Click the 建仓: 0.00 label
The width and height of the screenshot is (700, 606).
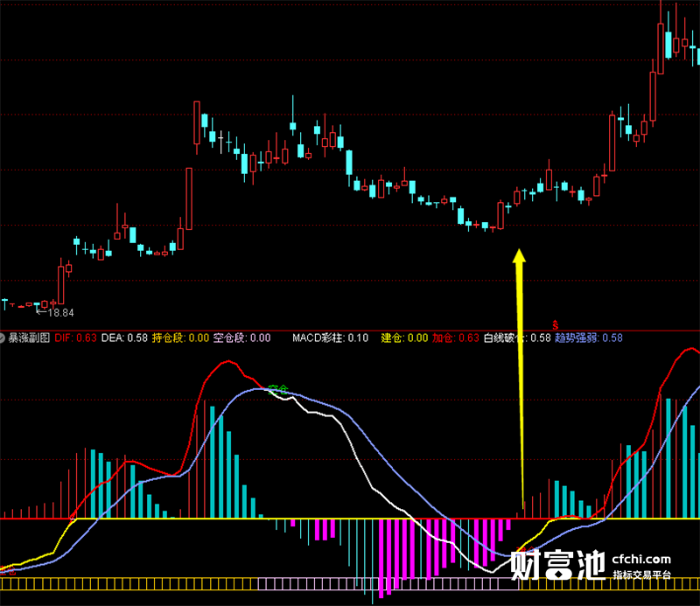404,338
